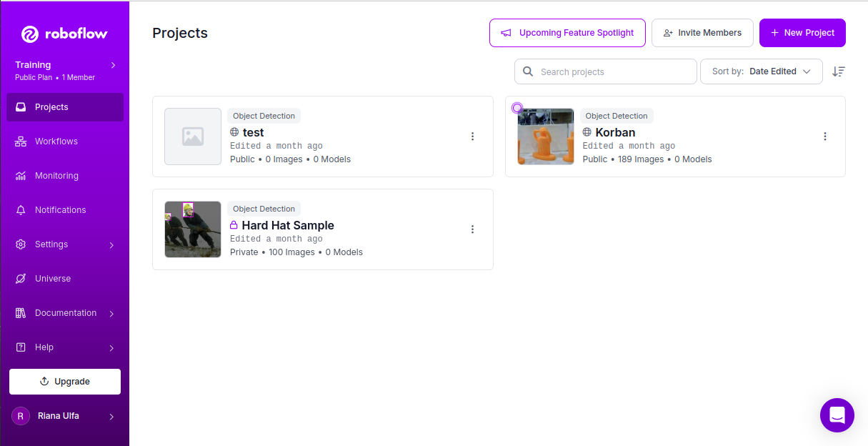Open the chat support bubble
The image size is (868, 446).
pos(837,415)
